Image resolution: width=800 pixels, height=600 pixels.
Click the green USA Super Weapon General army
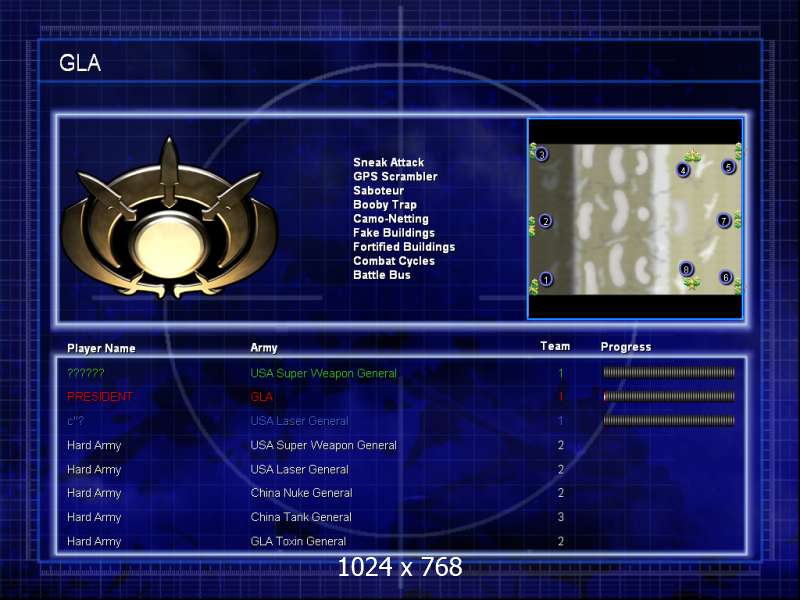point(323,373)
